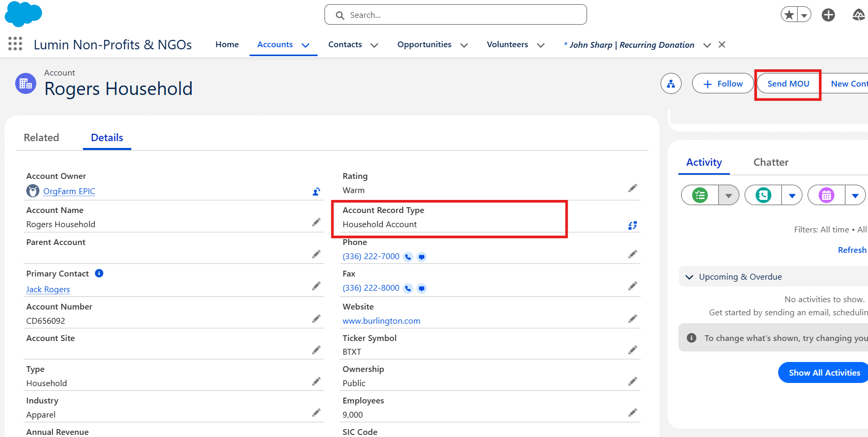Log a call from Activity panel

[x=764, y=195]
